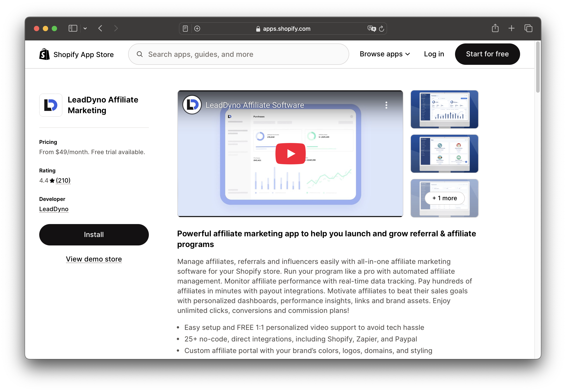Open the video's three-dot options menu
Screen dimensions: 566x392
[x=386, y=105]
